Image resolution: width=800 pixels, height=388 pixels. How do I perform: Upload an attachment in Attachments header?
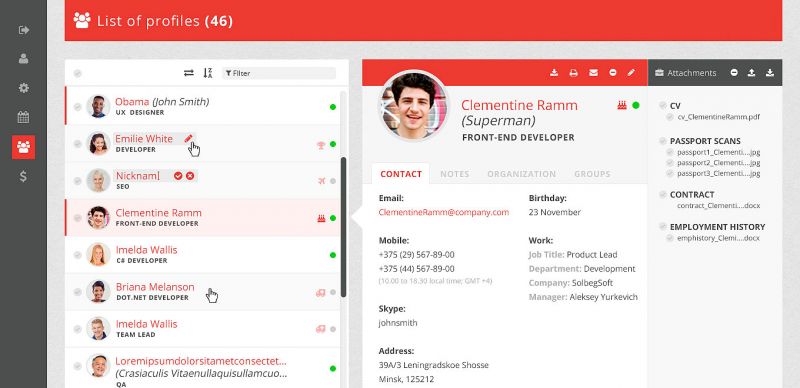pyautogui.click(x=751, y=73)
